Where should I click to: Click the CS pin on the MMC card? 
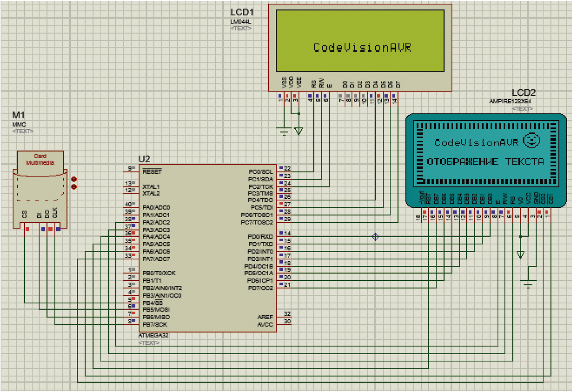[x=24, y=214]
